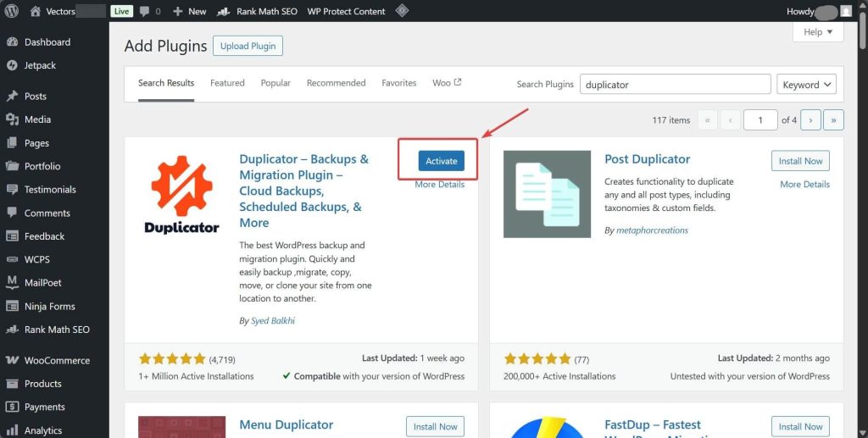This screenshot has width=868, height=438.
Task: Open the site home icon for Vectors
Action: click(36, 11)
